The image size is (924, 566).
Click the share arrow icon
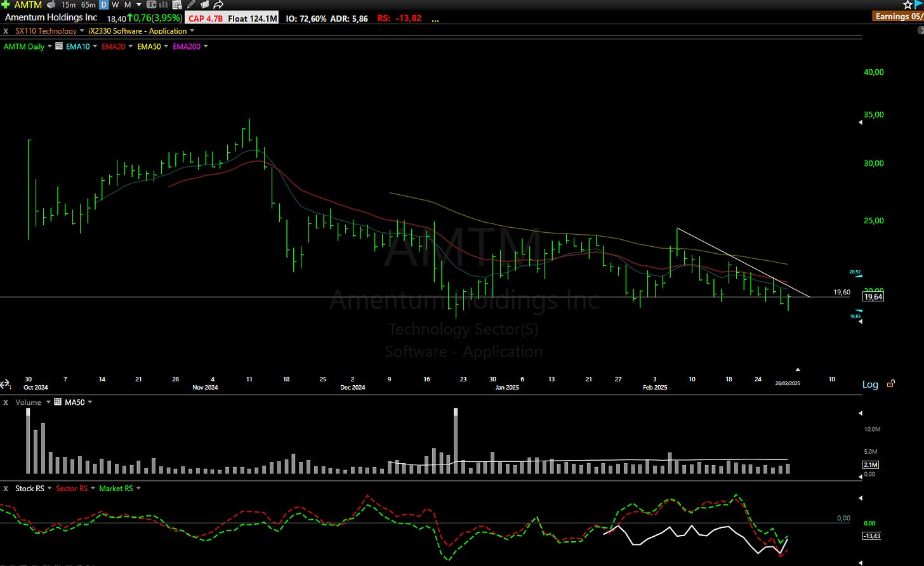[218, 4]
